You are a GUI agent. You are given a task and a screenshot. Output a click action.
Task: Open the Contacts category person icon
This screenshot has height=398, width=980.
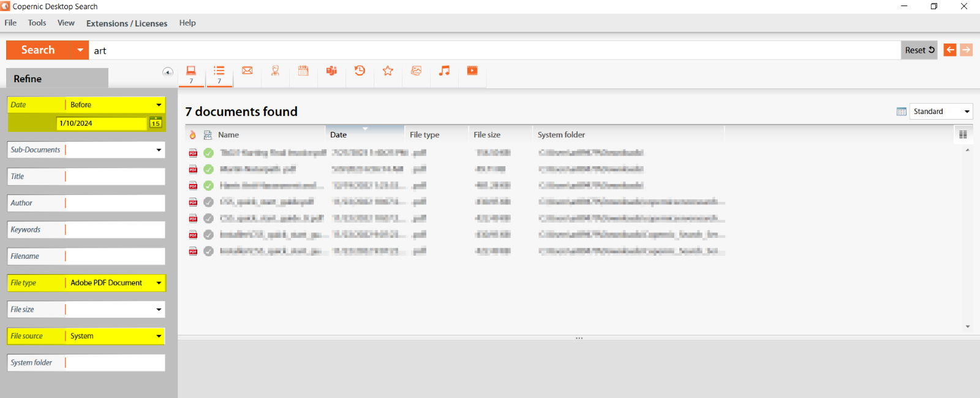(276, 71)
